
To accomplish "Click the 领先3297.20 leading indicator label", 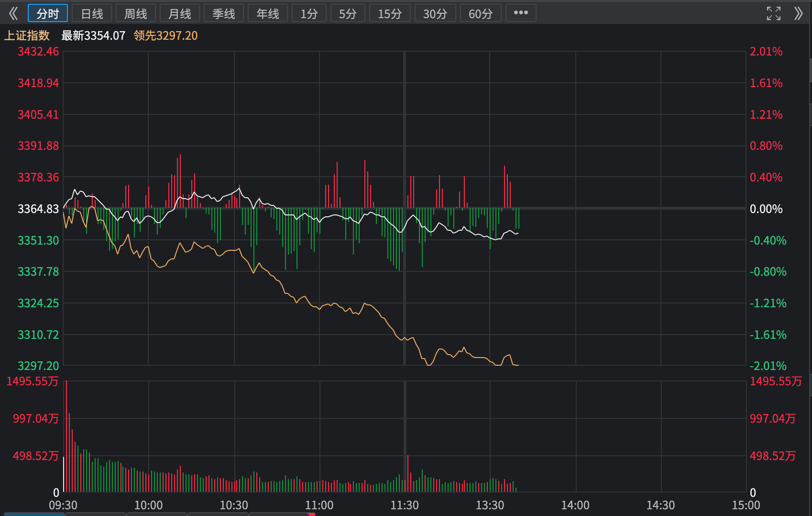I will coord(165,36).
